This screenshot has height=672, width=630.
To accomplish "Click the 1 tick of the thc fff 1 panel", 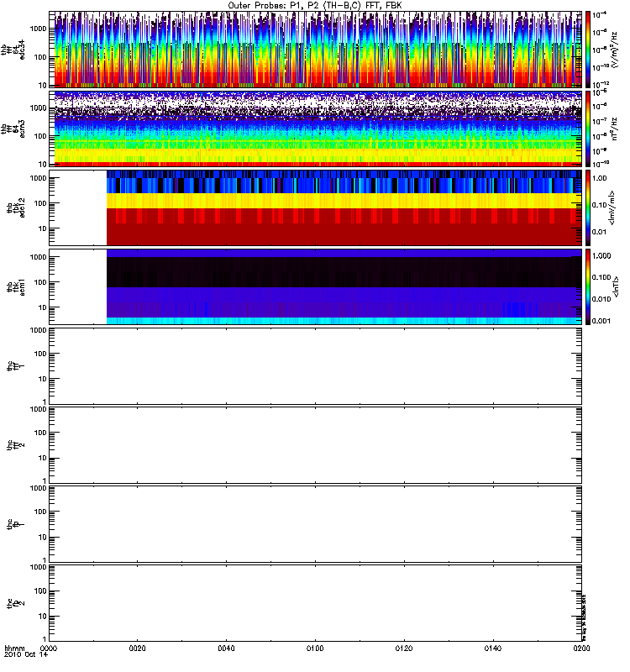I will click(x=45, y=402).
